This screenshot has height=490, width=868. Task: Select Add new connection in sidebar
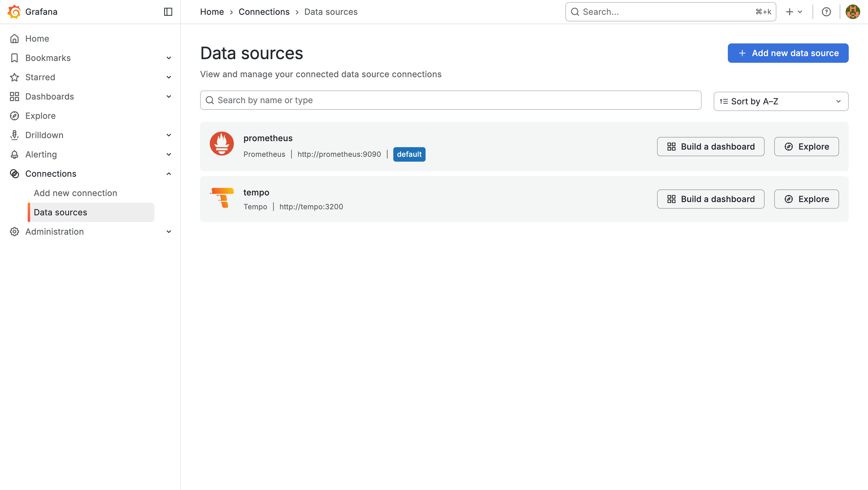[75, 193]
